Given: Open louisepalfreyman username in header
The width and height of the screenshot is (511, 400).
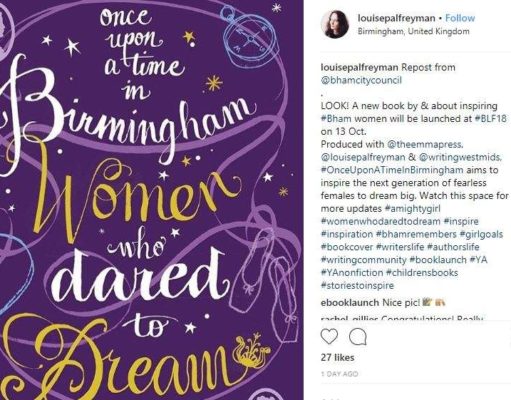Looking at the screenshot, I should 396,18.
